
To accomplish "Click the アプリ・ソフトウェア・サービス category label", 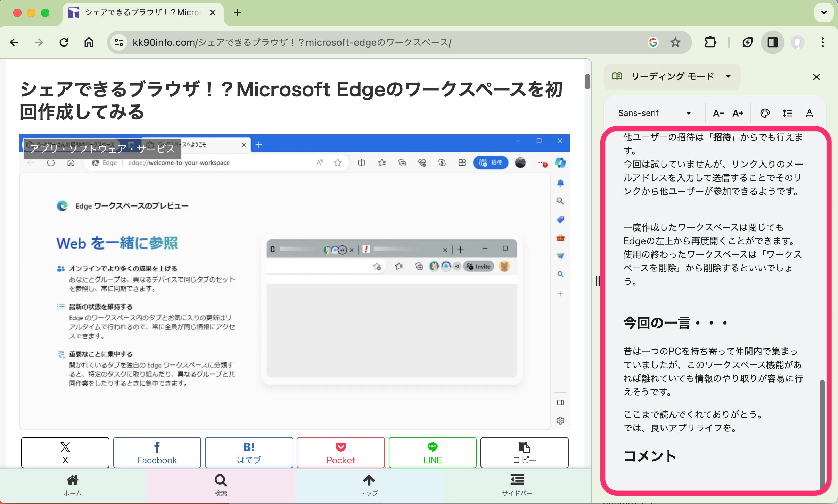I will point(102,149).
